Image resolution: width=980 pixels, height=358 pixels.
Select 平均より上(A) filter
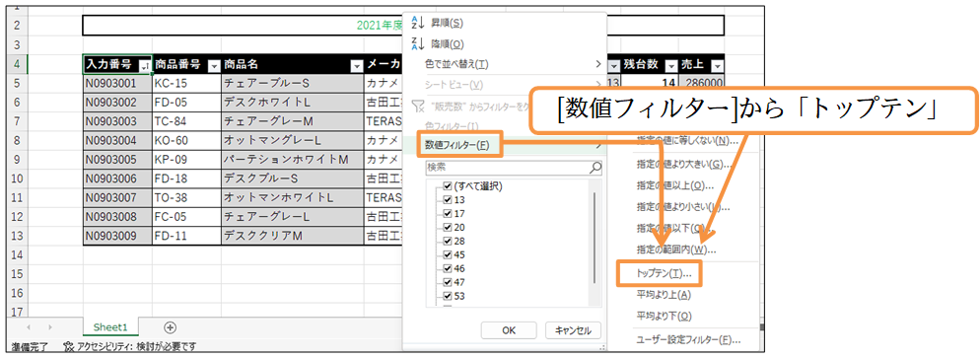coord(664,295)
